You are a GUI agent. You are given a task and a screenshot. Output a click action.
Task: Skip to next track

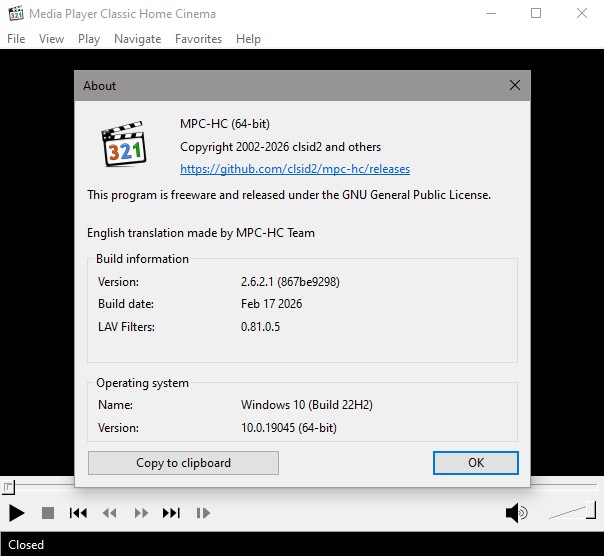pyautogui.click(x=171, y=513)
